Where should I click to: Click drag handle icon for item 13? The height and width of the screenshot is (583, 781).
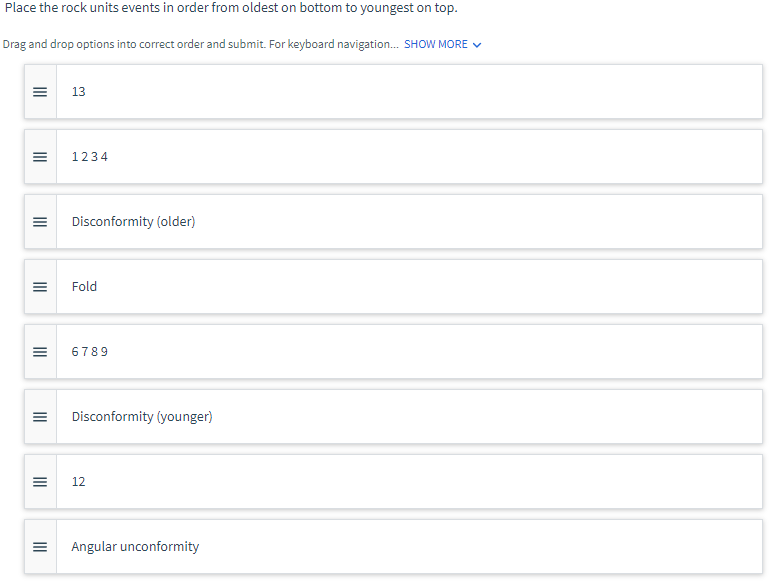40,92
